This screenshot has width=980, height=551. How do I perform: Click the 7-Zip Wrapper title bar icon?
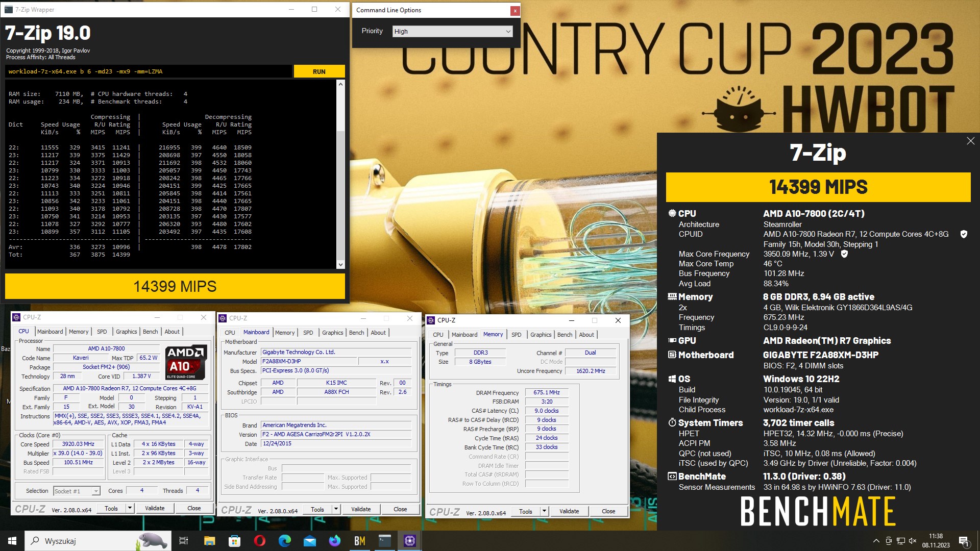[x=9, y=9]
